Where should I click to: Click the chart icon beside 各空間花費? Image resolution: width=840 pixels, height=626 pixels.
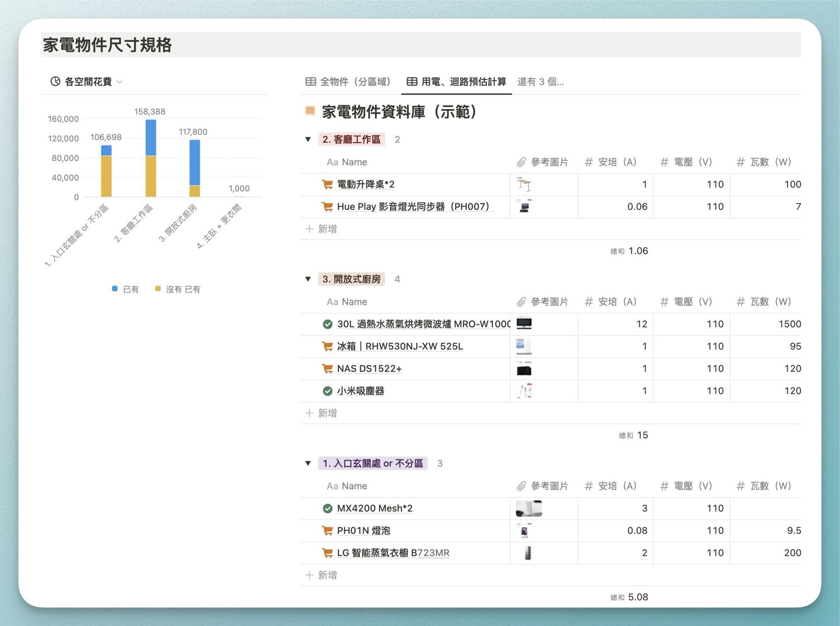coord(55,81)
